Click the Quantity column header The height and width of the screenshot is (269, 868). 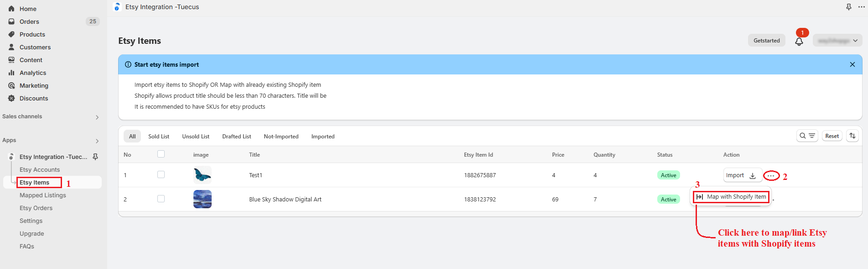coord(604,155)
